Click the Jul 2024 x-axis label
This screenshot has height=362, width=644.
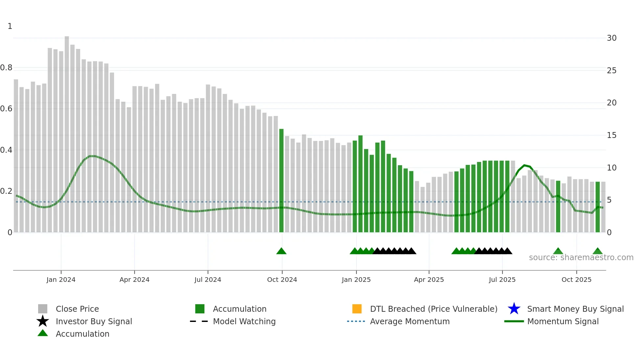[208, 280]
